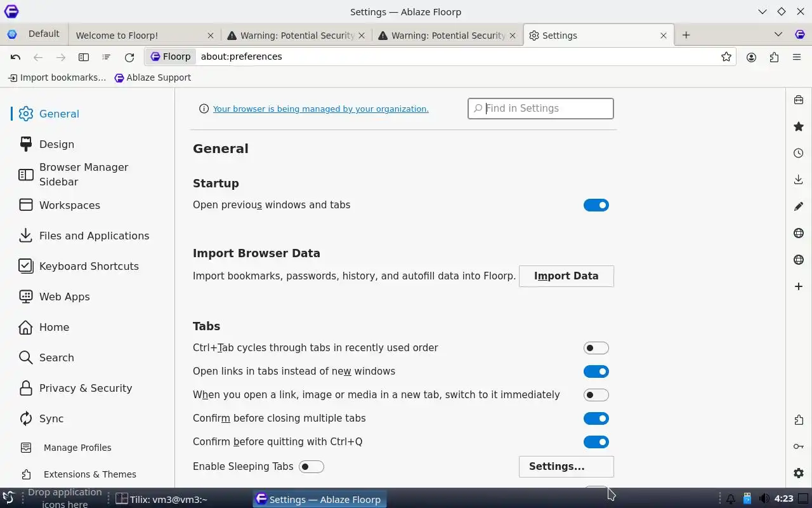Click the Floorp logo in title bar
The width and height of the screenshot is (812, 508).
coord(11,11)
